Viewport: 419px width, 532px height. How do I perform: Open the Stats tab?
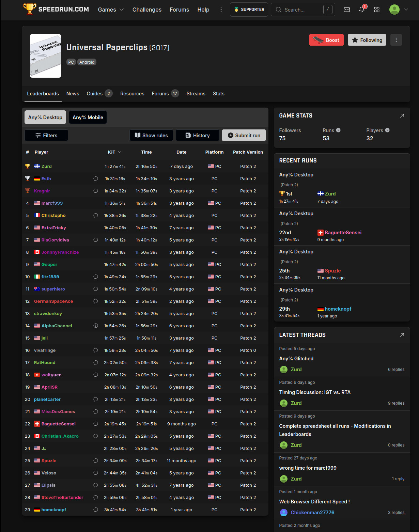tap(218, 94)
